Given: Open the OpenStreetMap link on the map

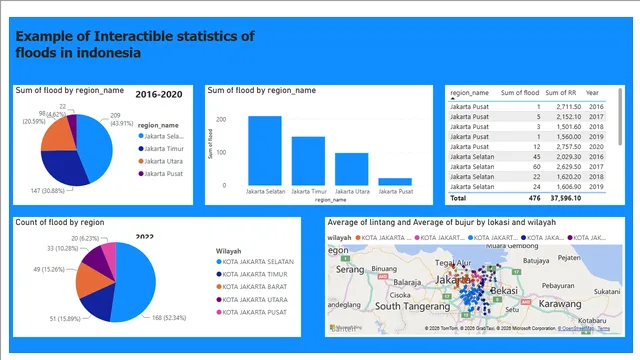Looking at the screenshot, I should click(x=576, y=328).
